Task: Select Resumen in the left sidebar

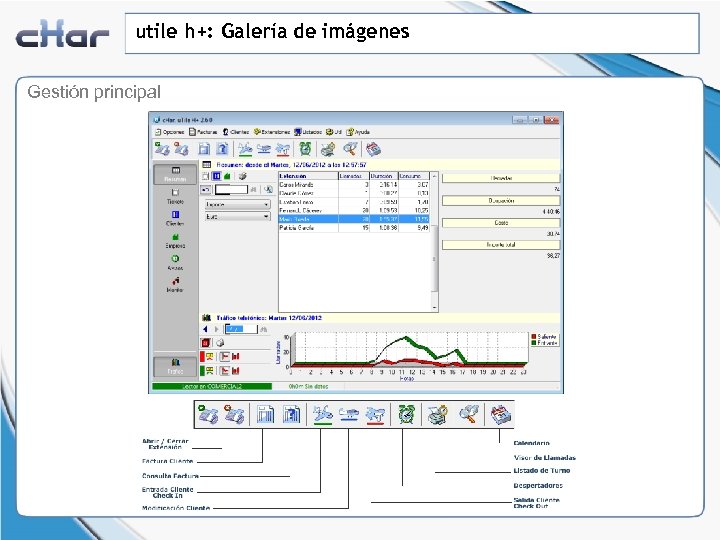Action: coord(175,174)
